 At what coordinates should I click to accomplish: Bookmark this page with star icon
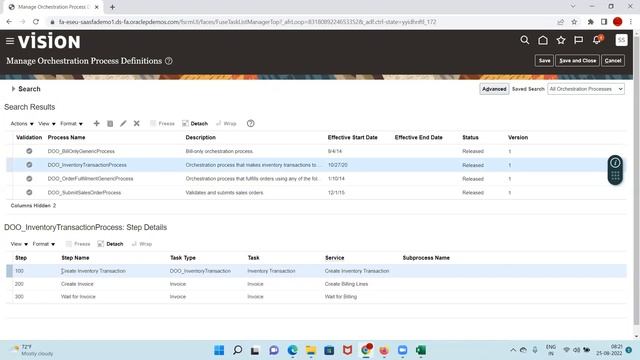(x=574, y=22)
